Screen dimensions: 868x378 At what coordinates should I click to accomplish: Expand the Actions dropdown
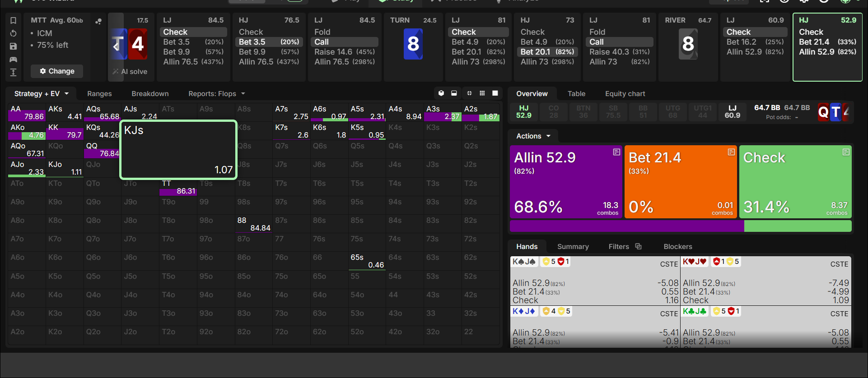pyautogui.click(x=534, y=136)
